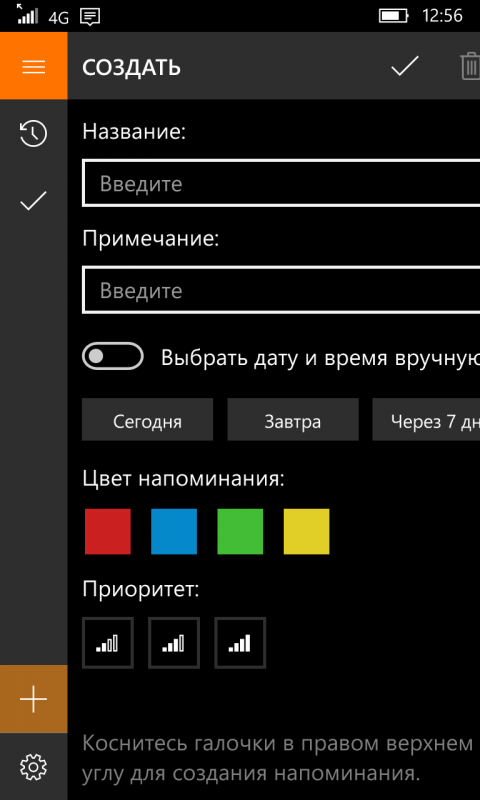Pick the green reminder color

click(x=240, y=531)
